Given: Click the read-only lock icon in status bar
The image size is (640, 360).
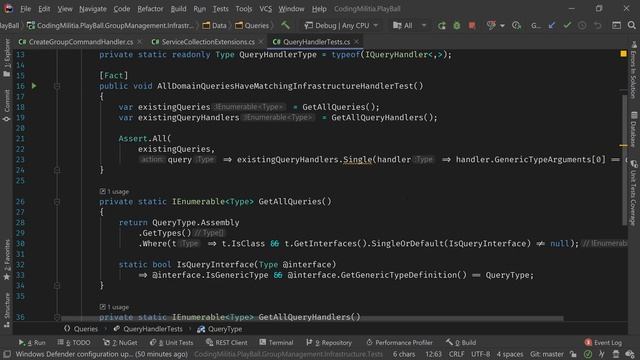Looking at the screenshot, I should (x=573, y=354).
